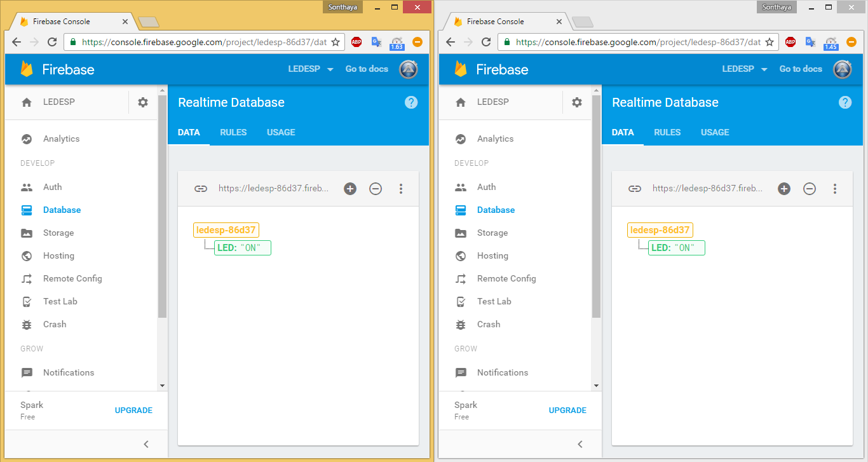Open database three-dot menu in left window
Screen dimensions: 868x462
(401, 189)
